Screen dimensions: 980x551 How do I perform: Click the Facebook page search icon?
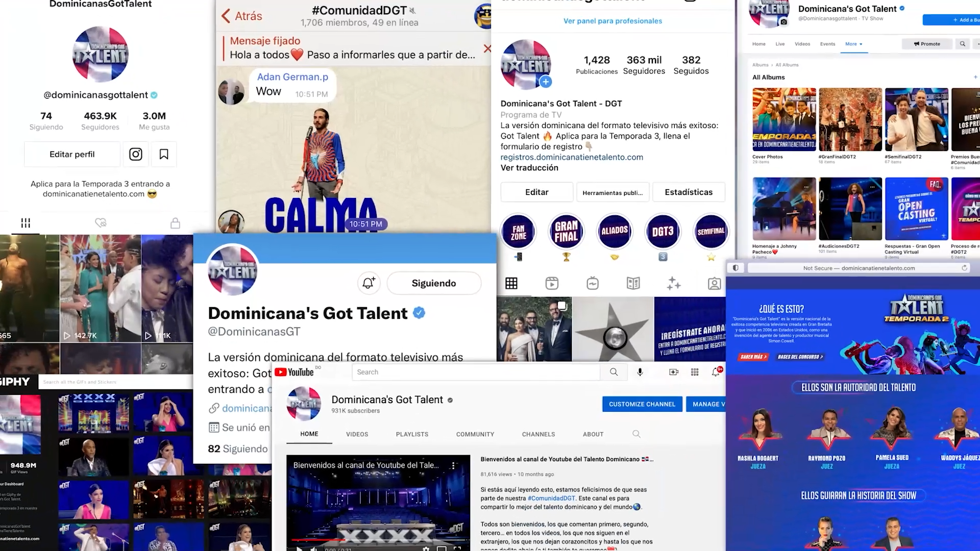coord(963,44)
